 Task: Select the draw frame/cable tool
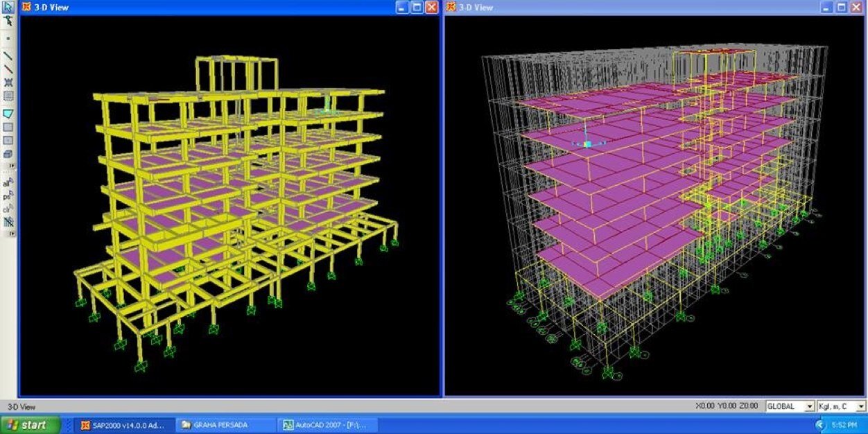[8, 55]
